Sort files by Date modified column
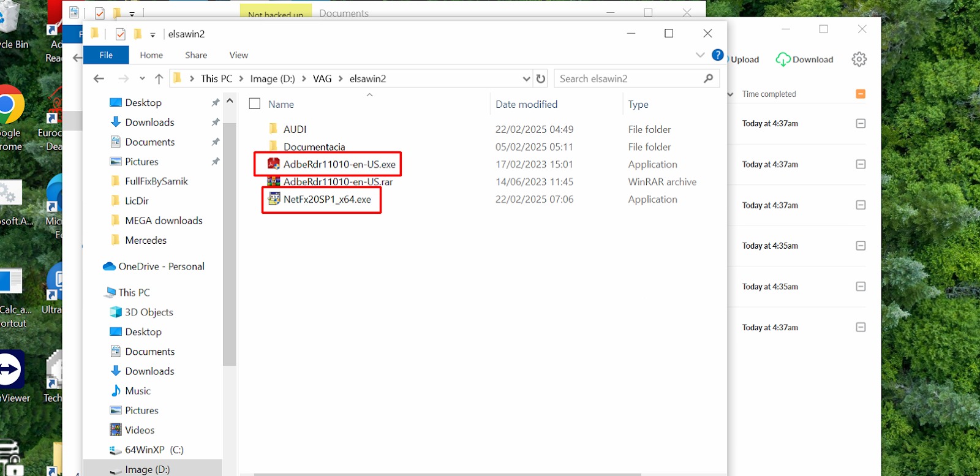Screen dimensions: 980x476 point(526,104)
